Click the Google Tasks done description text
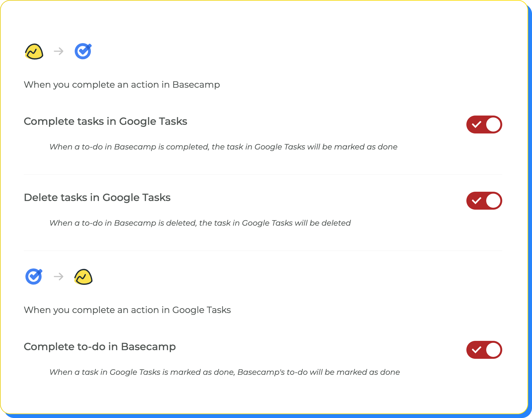Viewport: 532px width, 418px height. pos(224,372)
